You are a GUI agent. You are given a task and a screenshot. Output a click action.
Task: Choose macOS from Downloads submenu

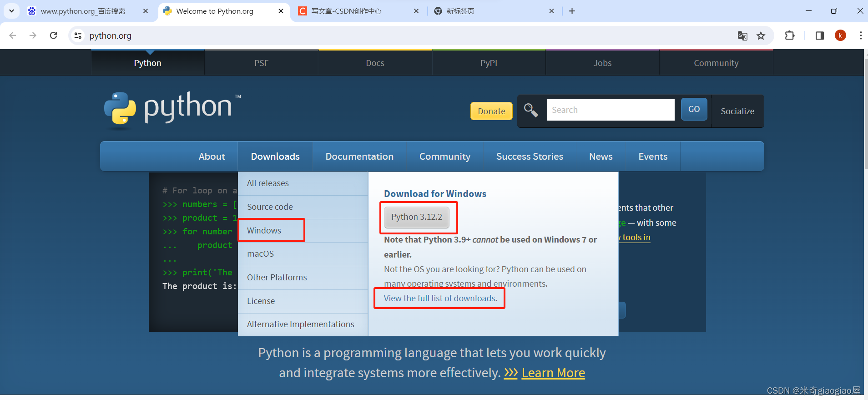pyautogui.click(x=303, y=254)
